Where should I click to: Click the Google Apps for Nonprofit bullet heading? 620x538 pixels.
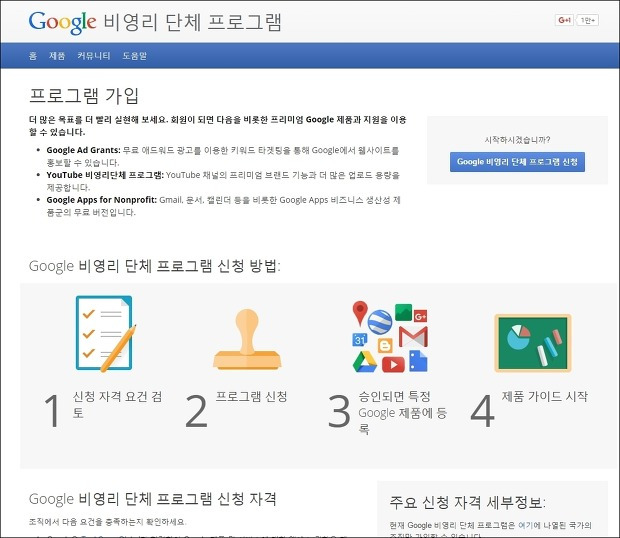(102, 200)
